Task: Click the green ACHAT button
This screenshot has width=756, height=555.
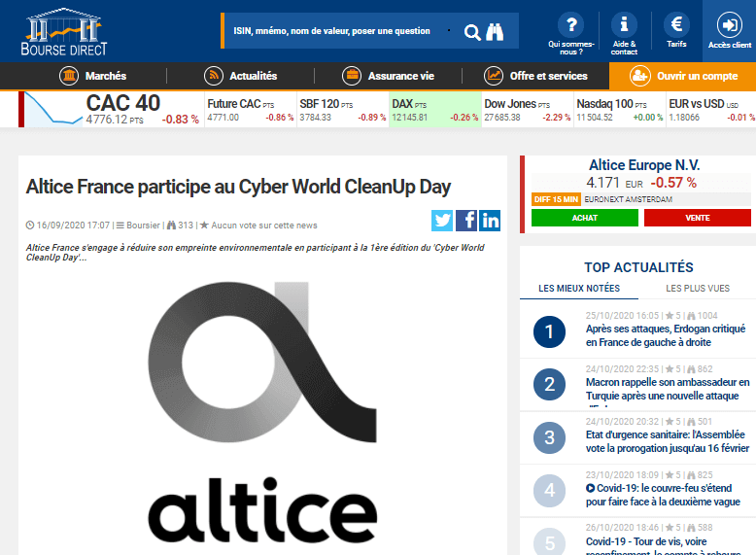Action: 585,218
